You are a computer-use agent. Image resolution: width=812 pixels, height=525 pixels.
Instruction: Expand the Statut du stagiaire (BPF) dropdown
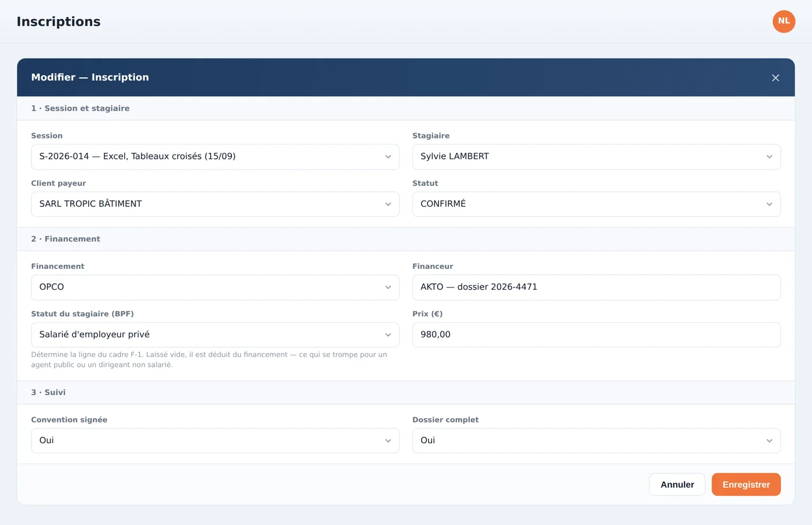coord(215,335)
